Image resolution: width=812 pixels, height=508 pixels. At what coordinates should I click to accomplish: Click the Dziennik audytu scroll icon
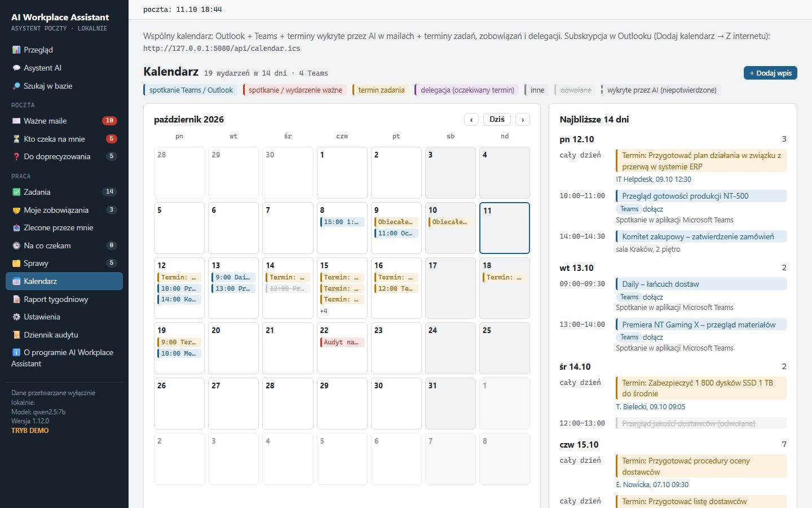pos(16,335)
